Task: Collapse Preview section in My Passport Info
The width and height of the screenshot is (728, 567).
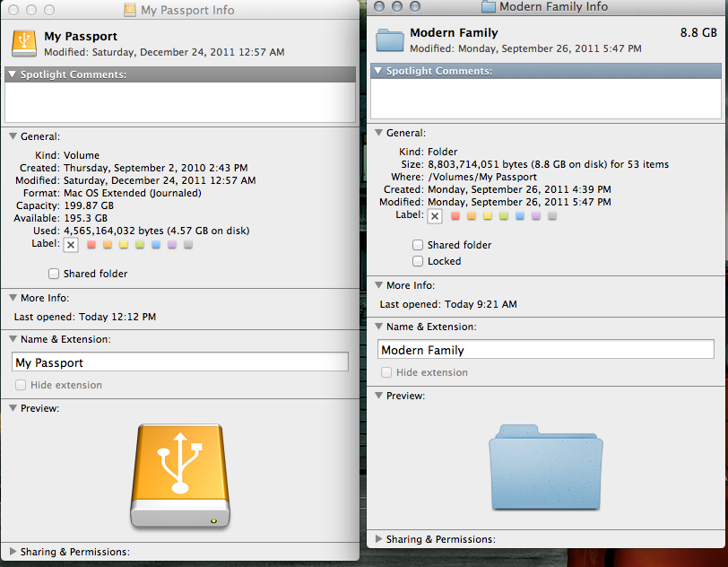Action: point(13,407)
